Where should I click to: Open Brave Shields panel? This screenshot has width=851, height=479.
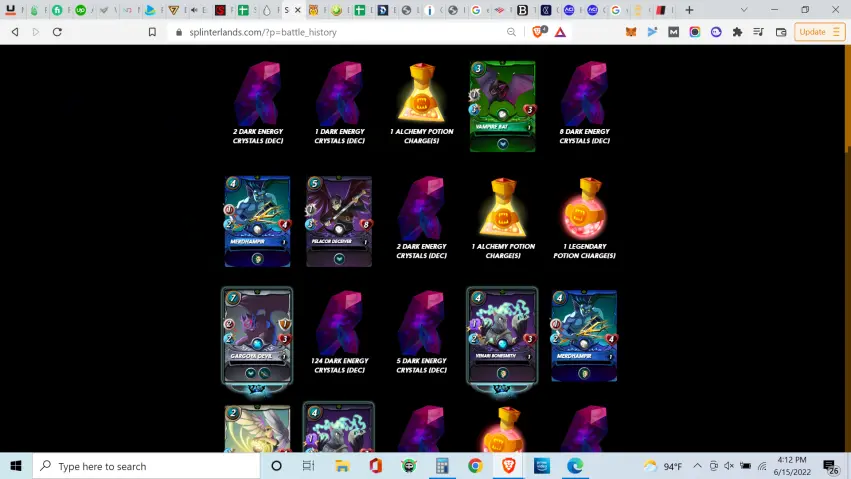click(539, 32)
